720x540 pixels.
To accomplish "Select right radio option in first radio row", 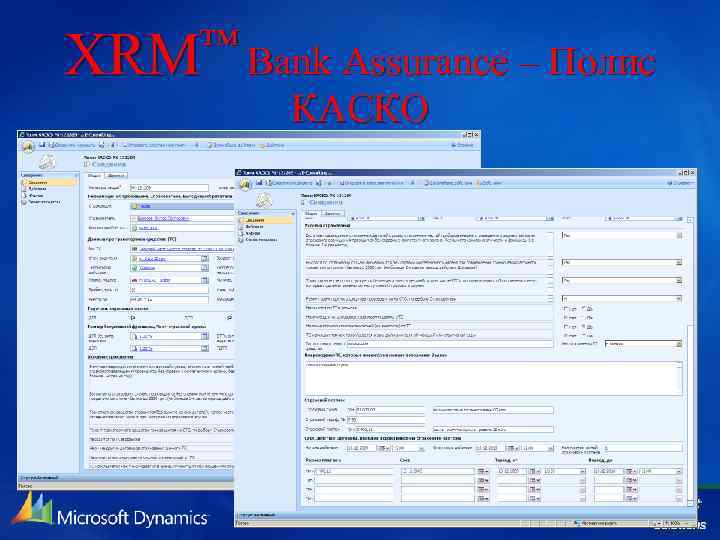I will click(x=584, y=309).
